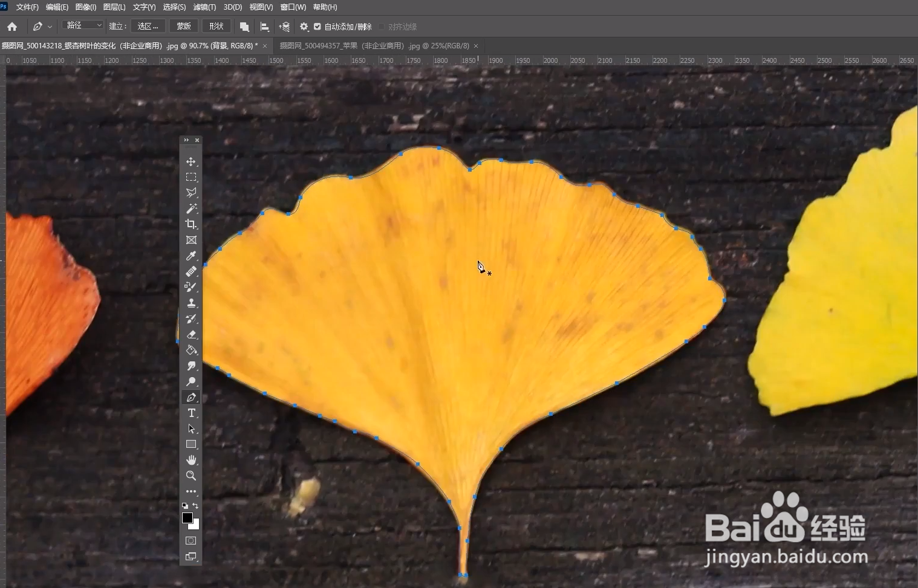Select the Dodge tool

pos(191,381)
